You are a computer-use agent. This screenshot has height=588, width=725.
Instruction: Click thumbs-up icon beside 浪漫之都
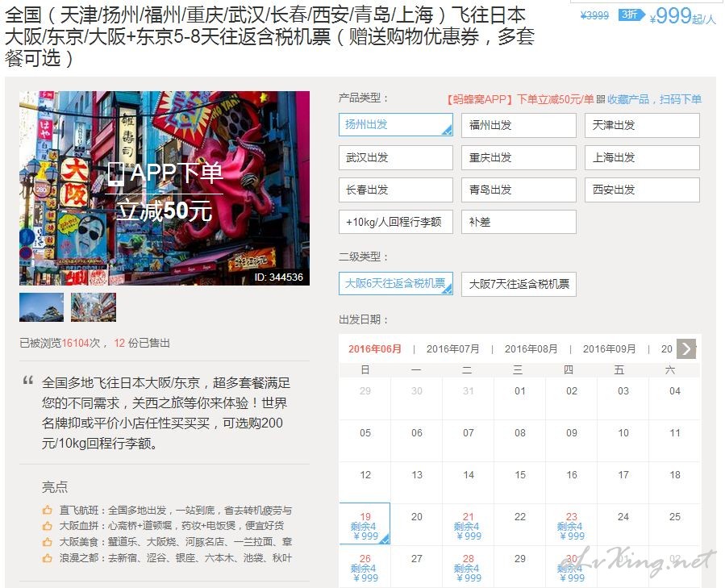pyautogui.click(x=47, y=558)
